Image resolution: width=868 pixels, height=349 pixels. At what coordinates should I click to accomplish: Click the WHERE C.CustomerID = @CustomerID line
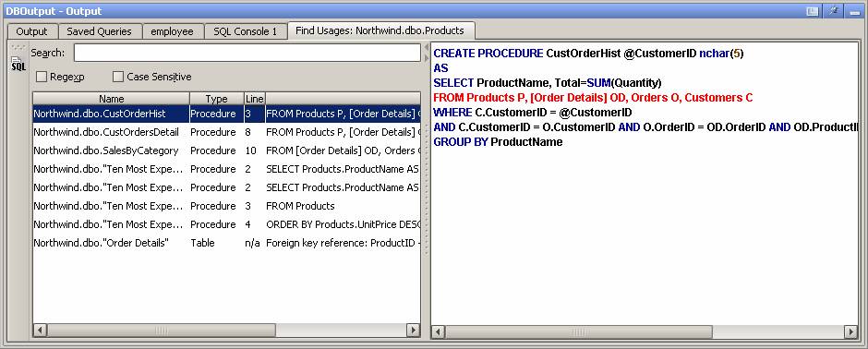533,113
